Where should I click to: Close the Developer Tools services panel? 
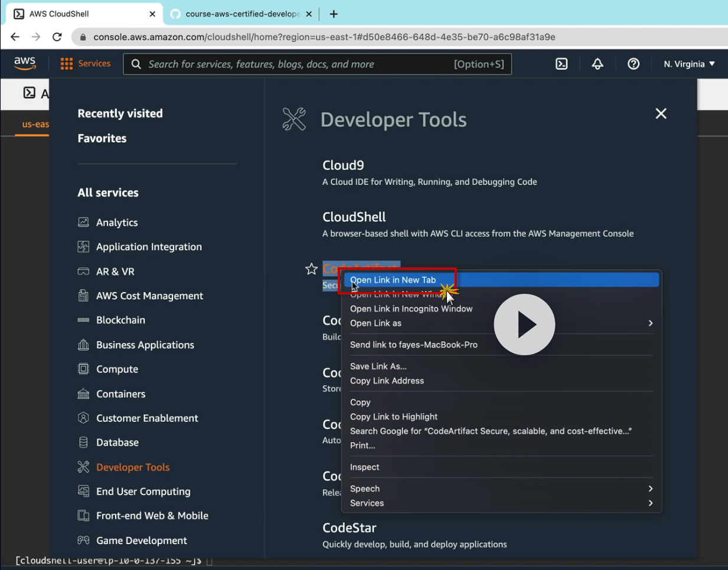coord(661,113)
